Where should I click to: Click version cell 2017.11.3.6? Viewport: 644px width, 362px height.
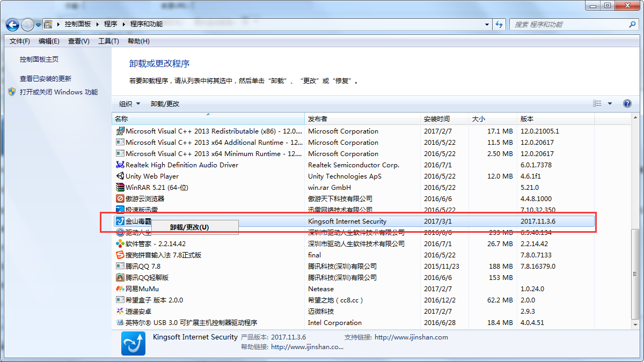pos(538,221)
